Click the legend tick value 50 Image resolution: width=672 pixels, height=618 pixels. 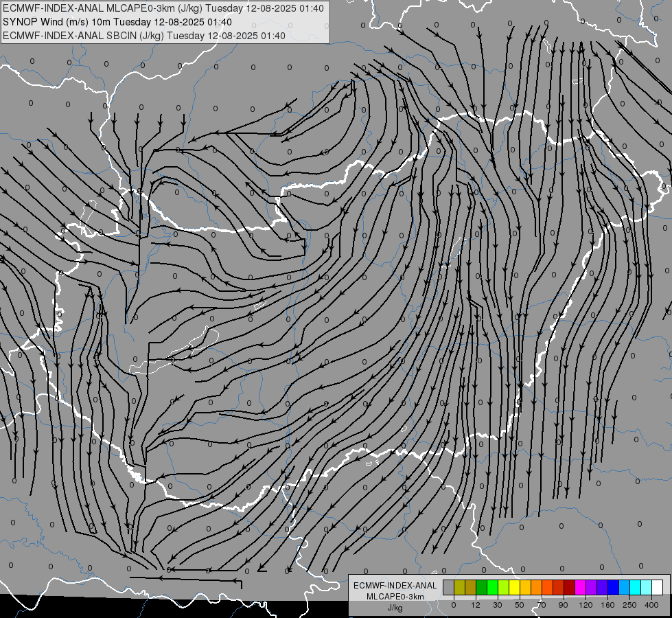tap(520, 605)
